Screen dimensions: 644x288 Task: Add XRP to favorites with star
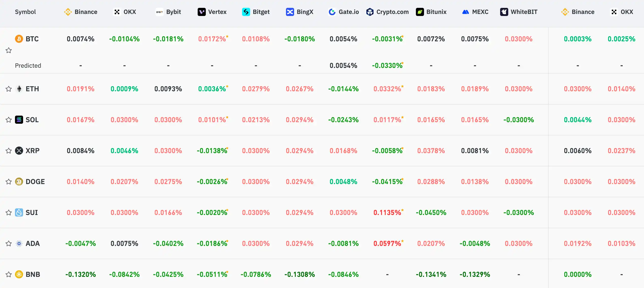tap(9, 151)
